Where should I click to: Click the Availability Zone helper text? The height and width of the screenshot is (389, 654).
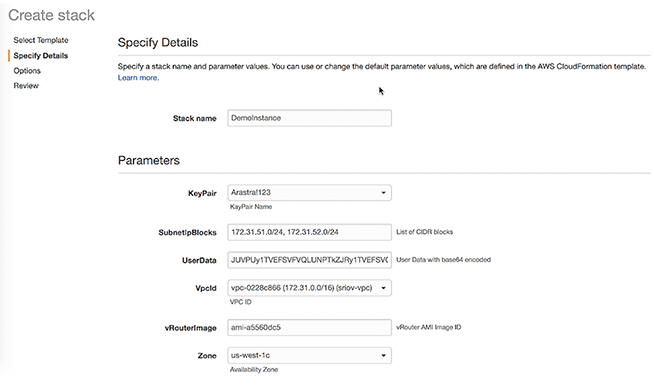[254, 369]
